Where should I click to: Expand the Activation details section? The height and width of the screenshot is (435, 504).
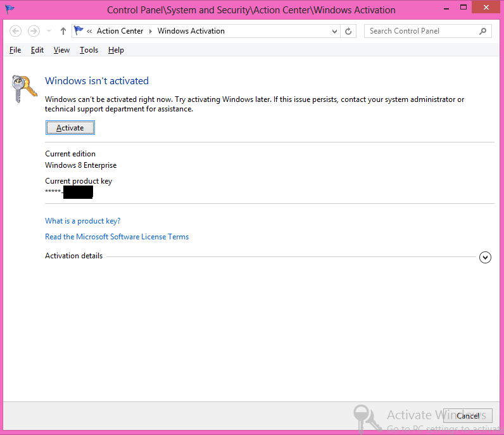(485, 257)
